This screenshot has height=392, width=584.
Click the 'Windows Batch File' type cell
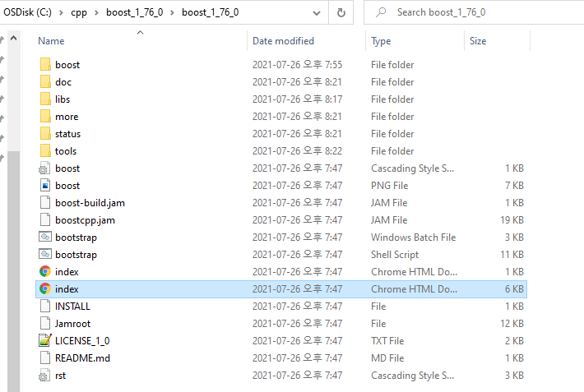414,238
